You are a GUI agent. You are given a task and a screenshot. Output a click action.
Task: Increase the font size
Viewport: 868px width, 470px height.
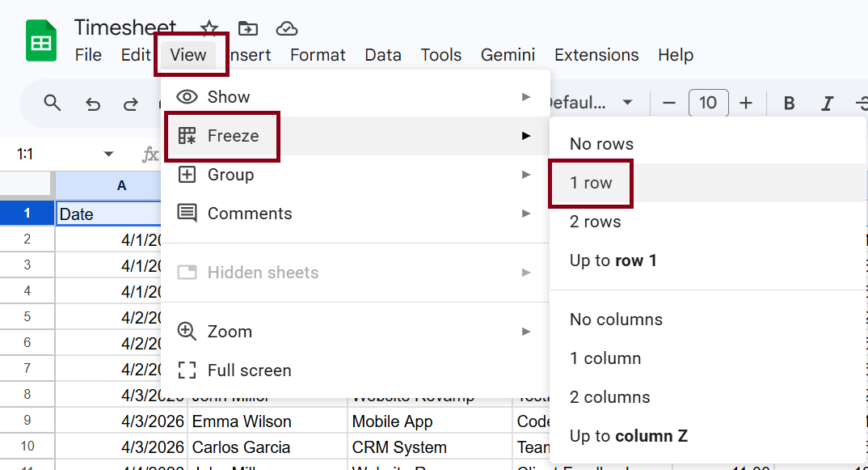coord(746,103)
